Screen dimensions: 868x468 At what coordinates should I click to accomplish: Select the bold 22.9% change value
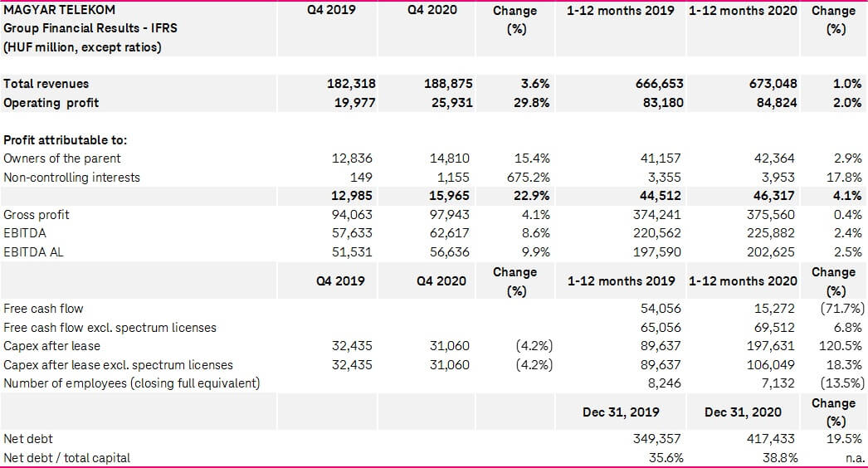pos(532,196)
